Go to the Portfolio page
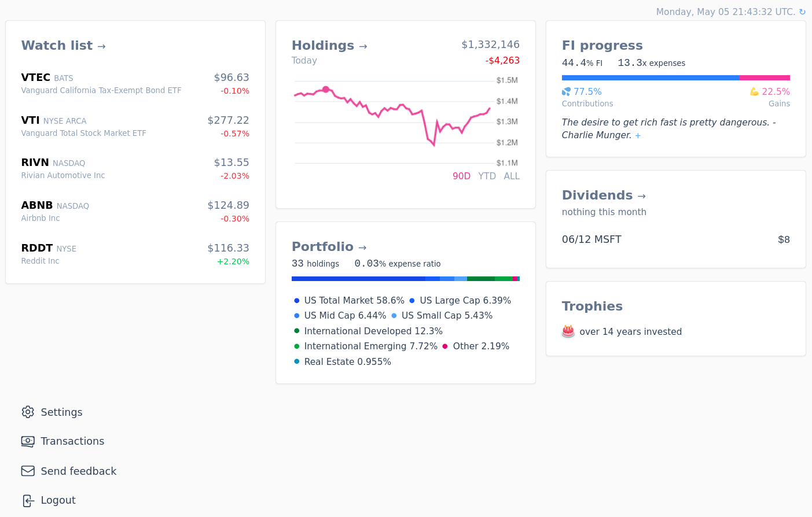The width and height of the screenshot is (812, 517). tap(329, 247)
